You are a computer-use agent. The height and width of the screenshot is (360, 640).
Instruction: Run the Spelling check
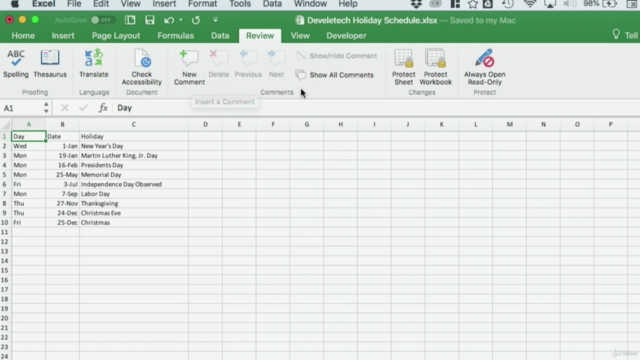pos(16,64)
